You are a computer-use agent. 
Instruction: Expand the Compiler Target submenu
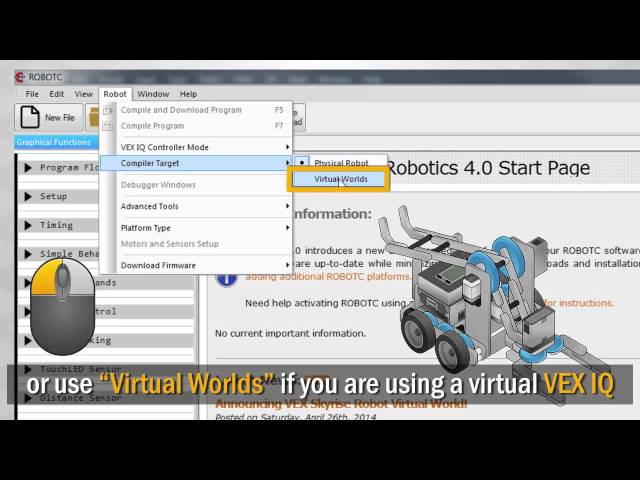[196, 163]
